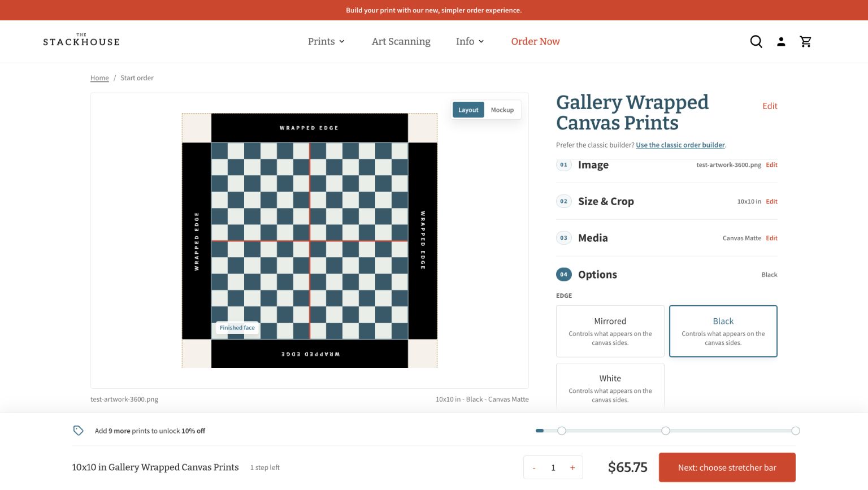Edit the Gallery Wrapped Canvas Prints product
Image resolution: width=868 pixels, height=490 pixels.
point(770,106)
